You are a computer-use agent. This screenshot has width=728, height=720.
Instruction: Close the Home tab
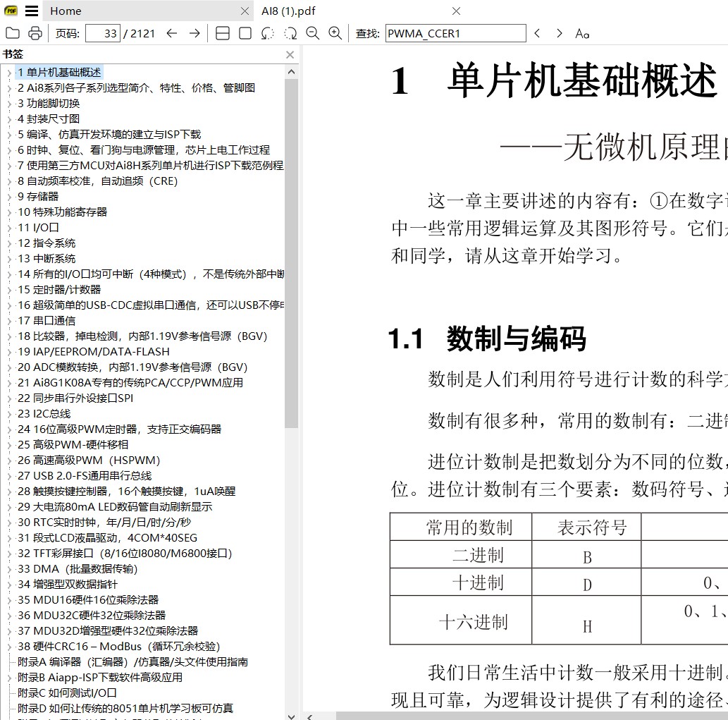(x=245, y=11)
